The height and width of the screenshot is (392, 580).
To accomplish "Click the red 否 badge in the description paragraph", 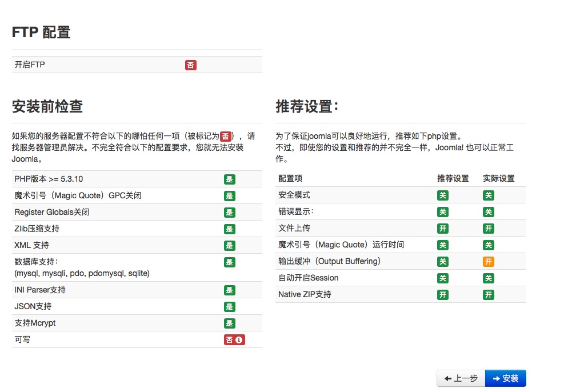I will coord(226,137).
